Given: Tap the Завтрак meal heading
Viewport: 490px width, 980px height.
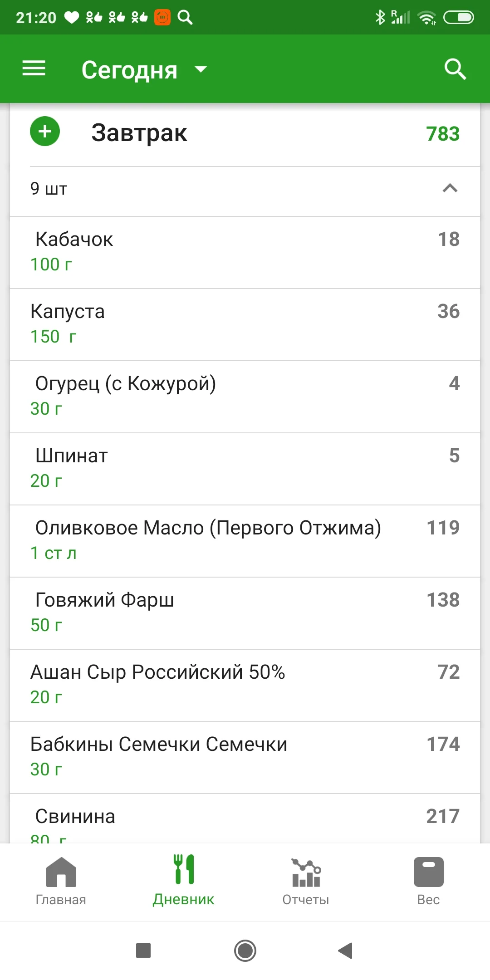Looking at the screenshot, I should click(139, 133).
